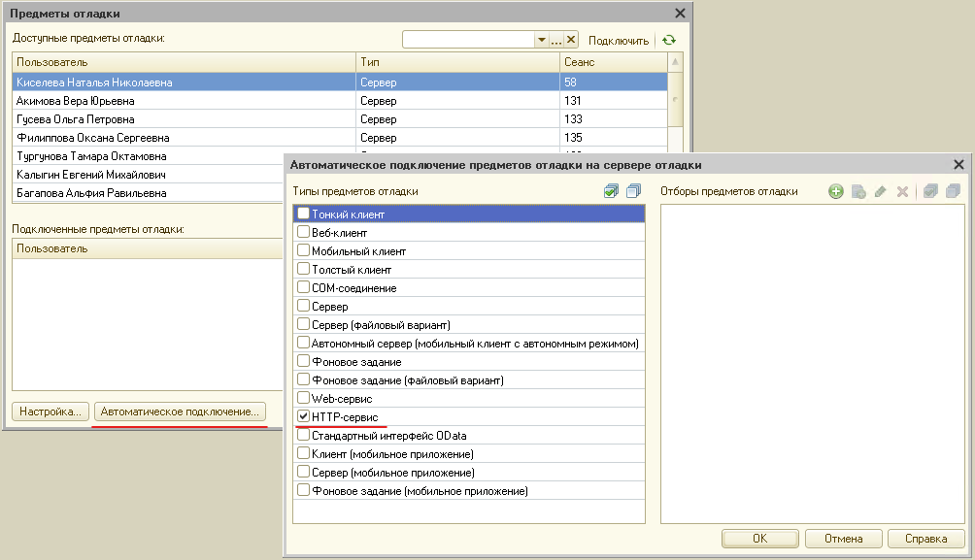Open Автоматическое подключение... button
Screen dimensions: 975x560
coord(180,412)
